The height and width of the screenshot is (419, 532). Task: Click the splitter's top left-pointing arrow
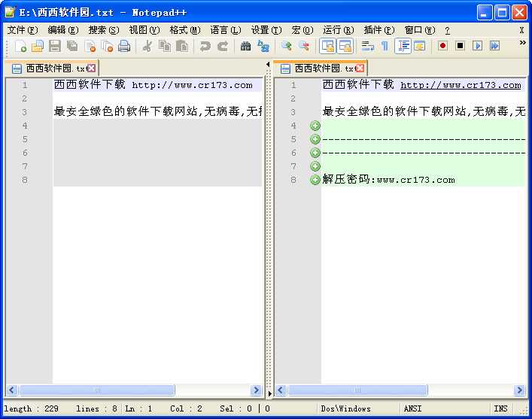[268, 64]
